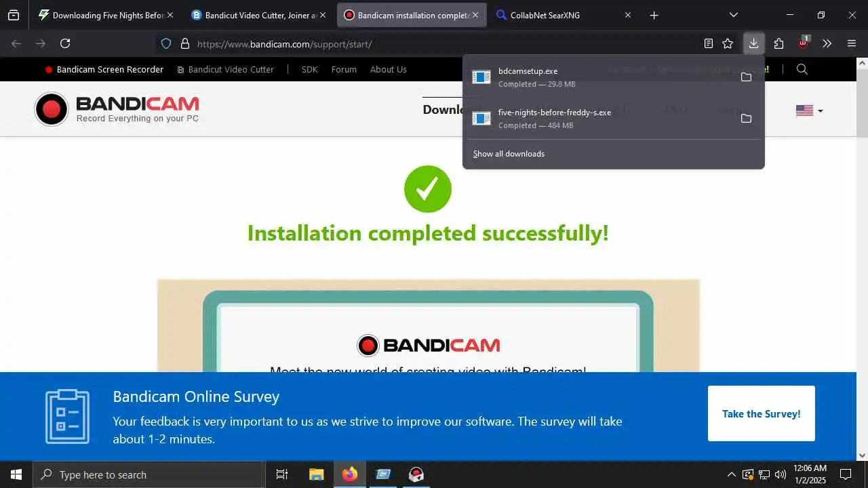This screenshot has width=868, height=488.
Task: Show hidden system tray icons
Action: pyautogui.click(x=731, y=474)
